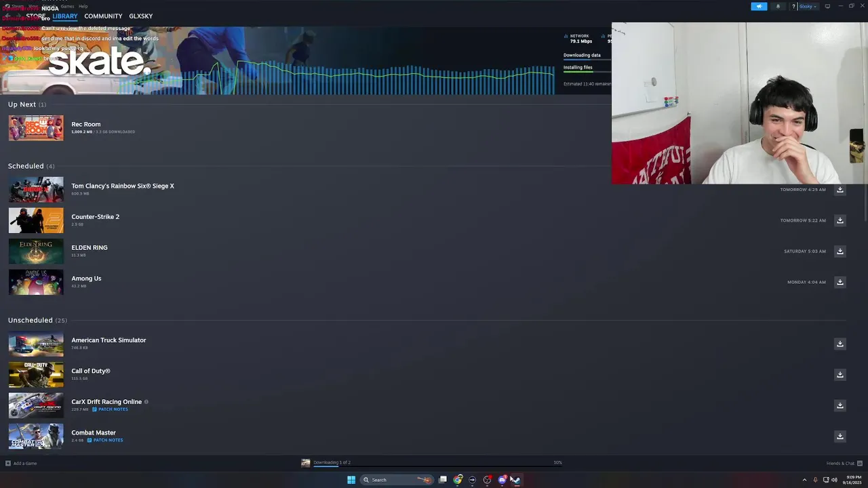The height and width of the screenshot is (488, 868).
Task: Open Discord from the taskbar
Action: click(502, 480)
